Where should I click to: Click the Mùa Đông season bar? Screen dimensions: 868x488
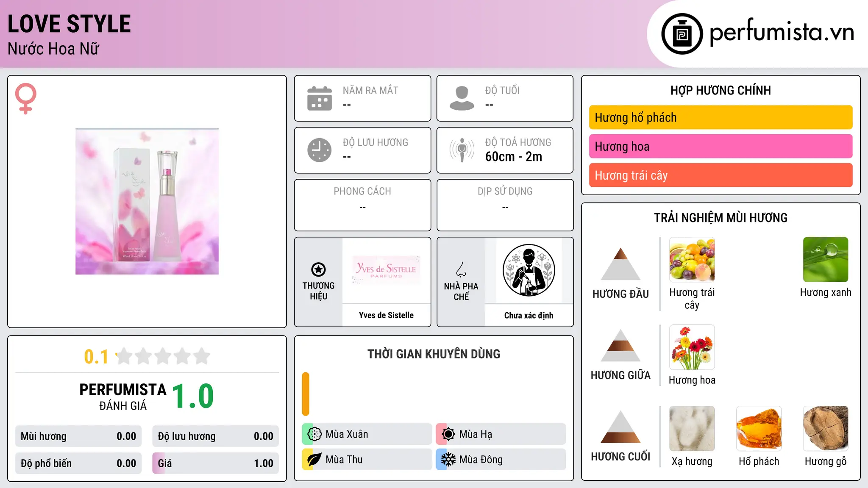click(x=501, y=460)
